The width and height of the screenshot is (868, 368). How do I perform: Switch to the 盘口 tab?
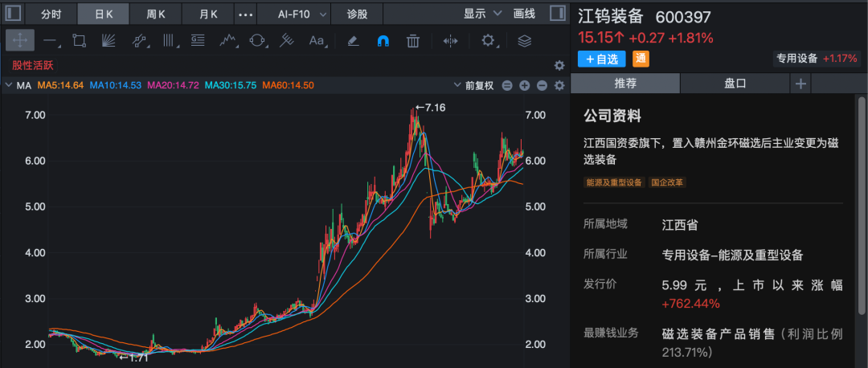tap(735, 83)
